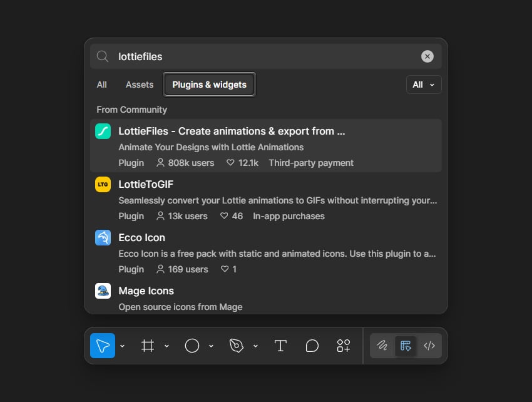Open LottieFiles plugin result
This screenshot has width=532, height=402.
click(266, 146)
